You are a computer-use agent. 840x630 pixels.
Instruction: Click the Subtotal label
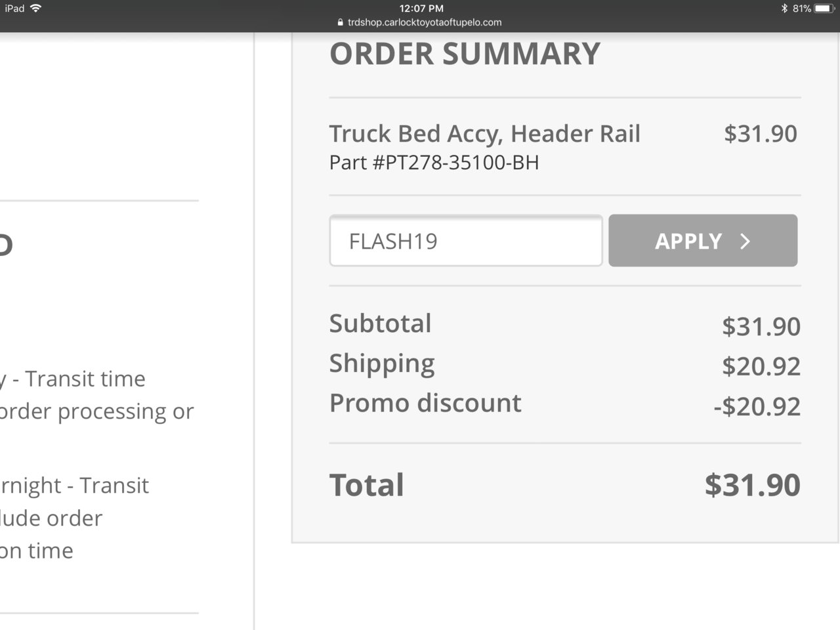381,324
